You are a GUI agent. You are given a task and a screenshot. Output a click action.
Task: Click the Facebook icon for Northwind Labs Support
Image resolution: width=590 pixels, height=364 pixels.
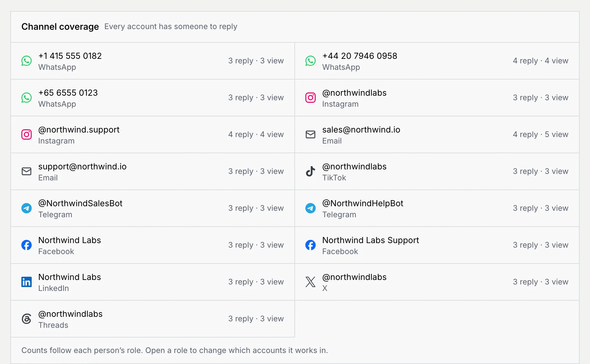point(311,245)
